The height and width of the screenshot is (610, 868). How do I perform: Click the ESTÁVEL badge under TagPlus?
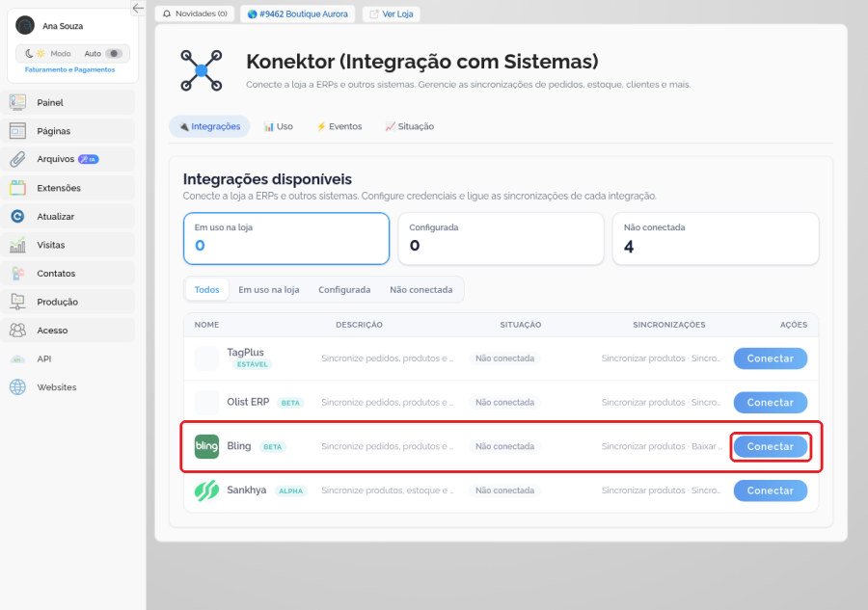pyautogui.click(x=252, y=364)
